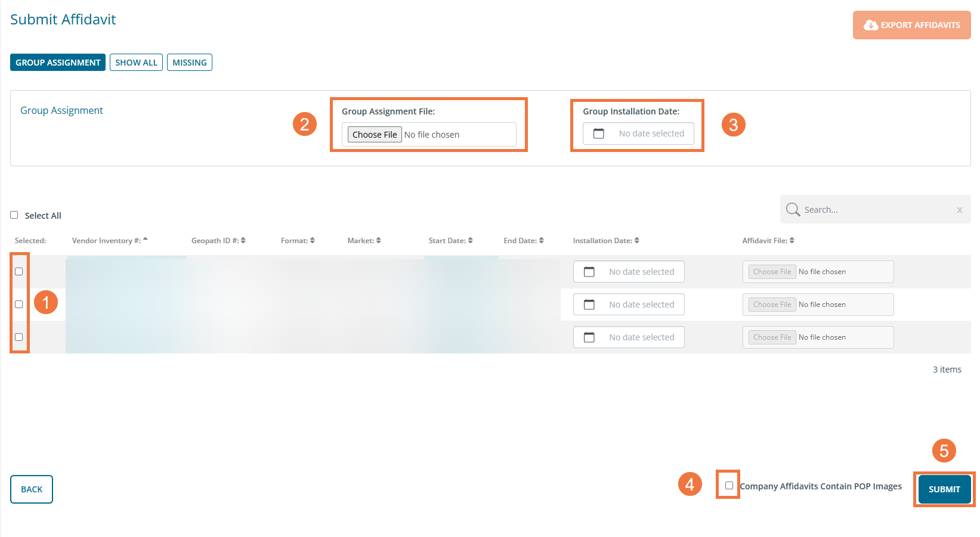Check the first row's Selected checkbox
Screen dimensions: 980x537
coord(19,272)
